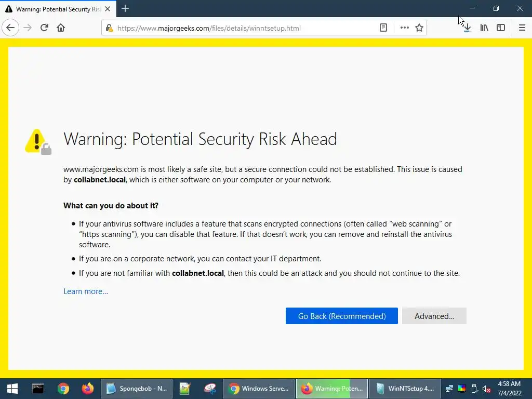Open a new tab
532x399 pixels.
pos(125,8)
